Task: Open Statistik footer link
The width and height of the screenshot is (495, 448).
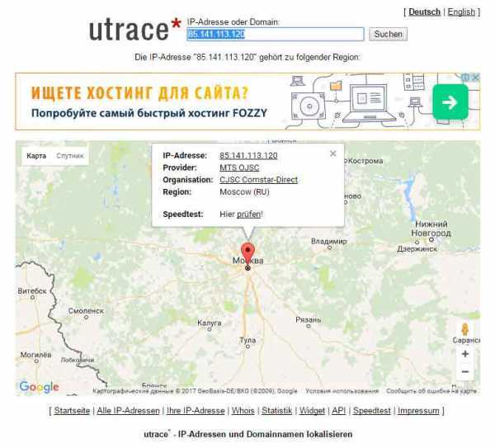Action: pyautogui.click(x=277, y=410)
